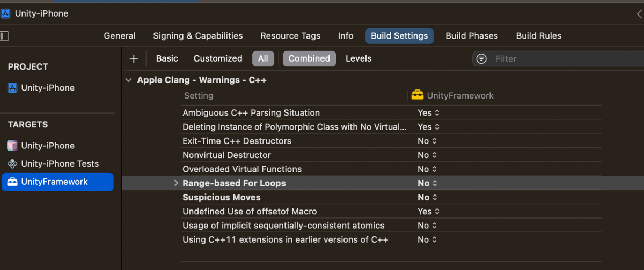
Task: Show only Basic build settings
Action: point(167,59)
